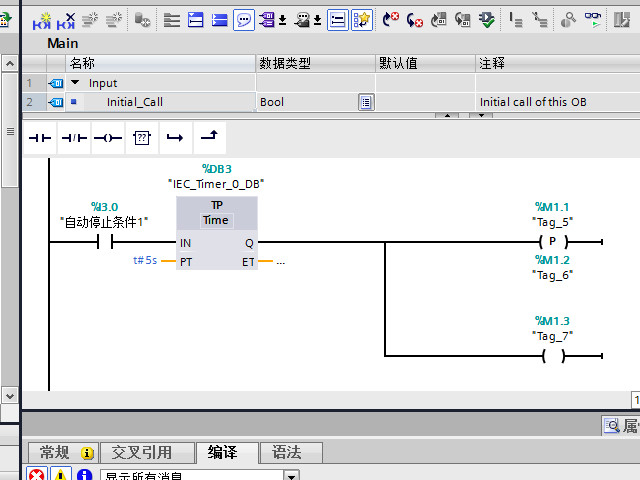The height and width of the screenshot is (480, 640).
Task: Click the 默认值 column header
Action: (425, 63)
